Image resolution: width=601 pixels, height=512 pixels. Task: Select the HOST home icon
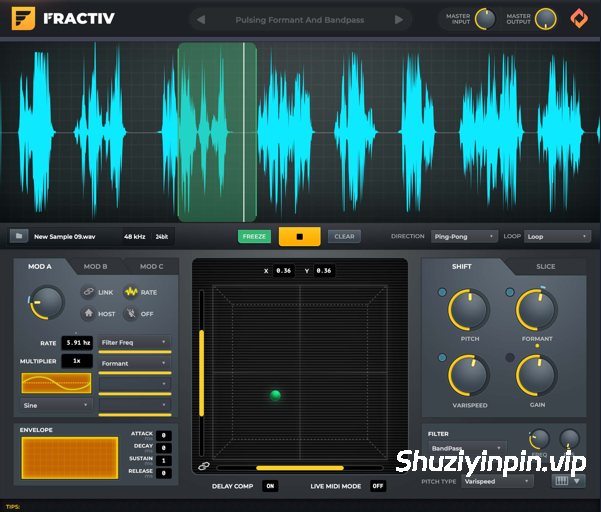coord(89,313)
